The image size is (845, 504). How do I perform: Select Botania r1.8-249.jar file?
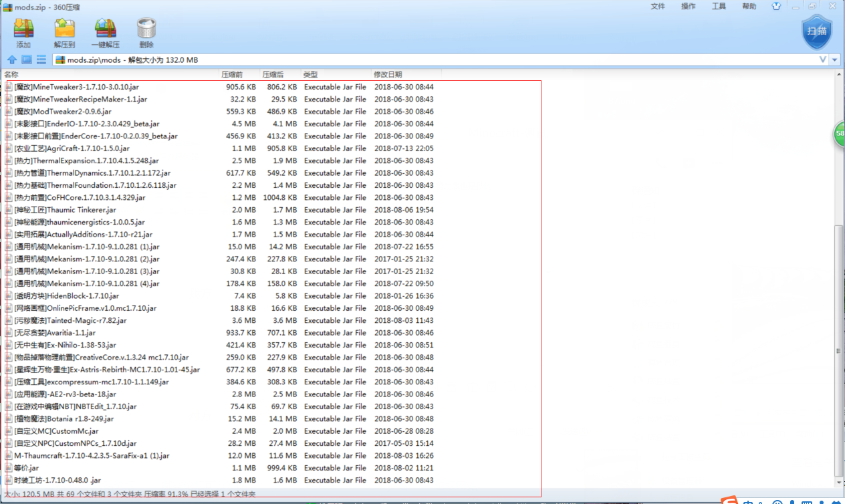(x=64, y=419)
